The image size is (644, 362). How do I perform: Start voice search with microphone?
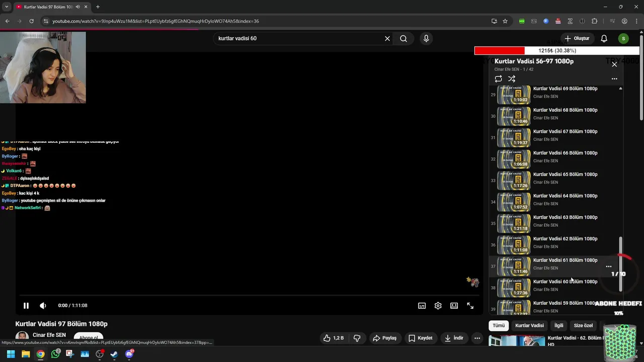click(x=426, y=39)
